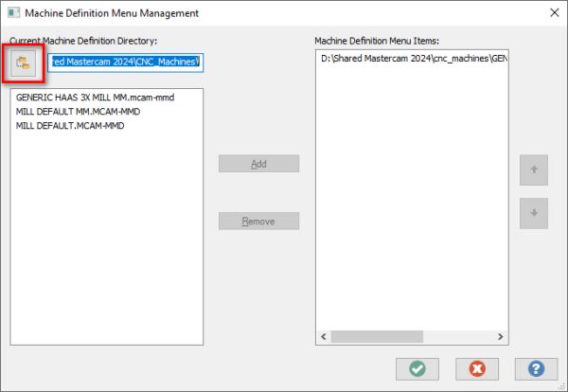
Task: Move the menu item down with down arrow
Action: point(534,213)
